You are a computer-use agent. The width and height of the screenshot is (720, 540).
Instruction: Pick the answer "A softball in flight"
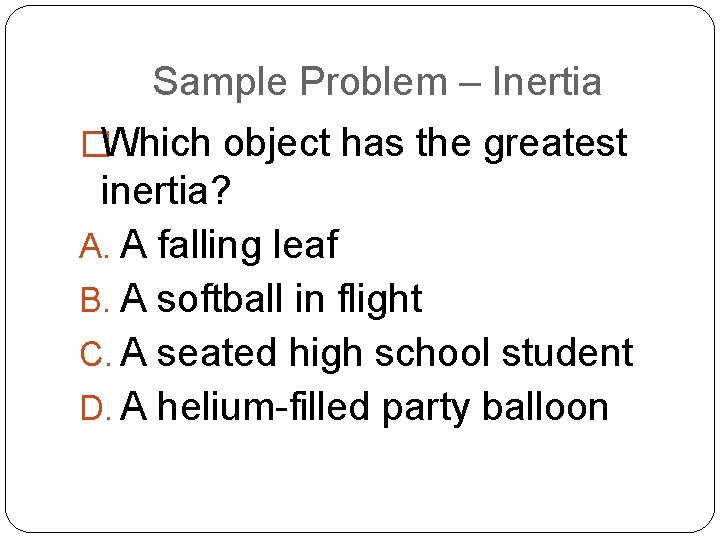(x=271, y=299)
